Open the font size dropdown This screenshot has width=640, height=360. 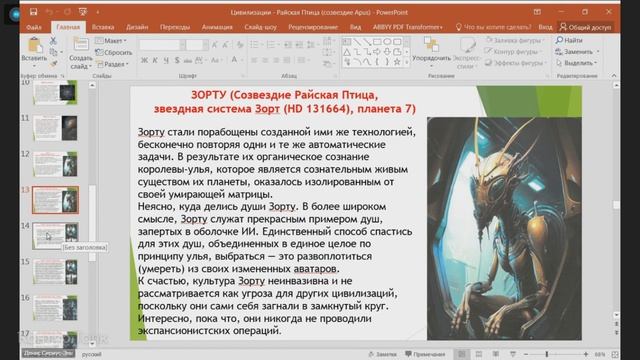click(205, 45)
